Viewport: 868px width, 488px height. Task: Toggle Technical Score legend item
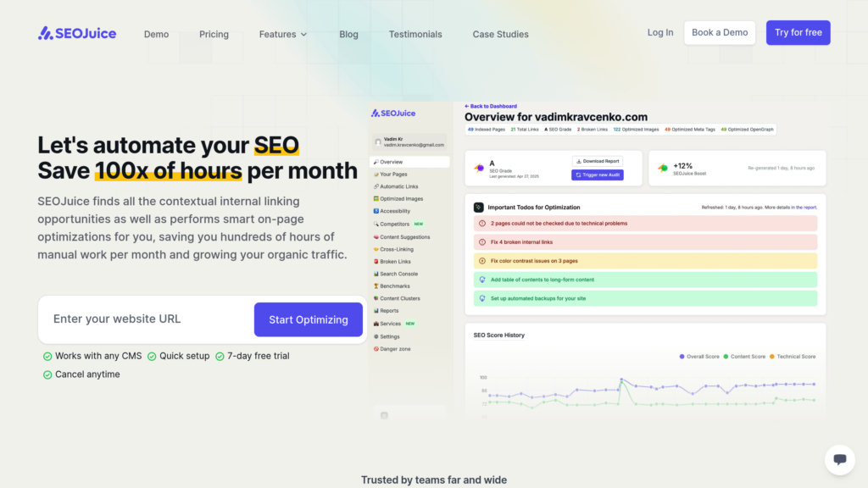[793, 357]
